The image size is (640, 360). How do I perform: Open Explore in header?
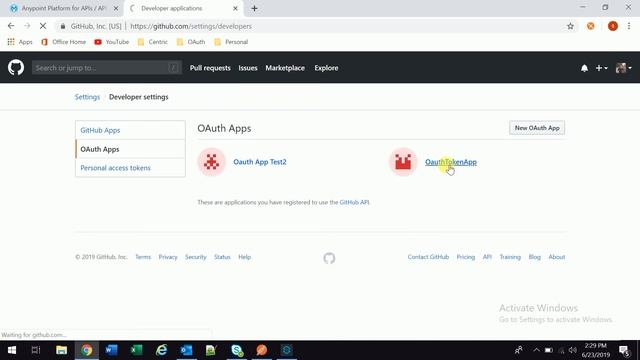point(326,68)
